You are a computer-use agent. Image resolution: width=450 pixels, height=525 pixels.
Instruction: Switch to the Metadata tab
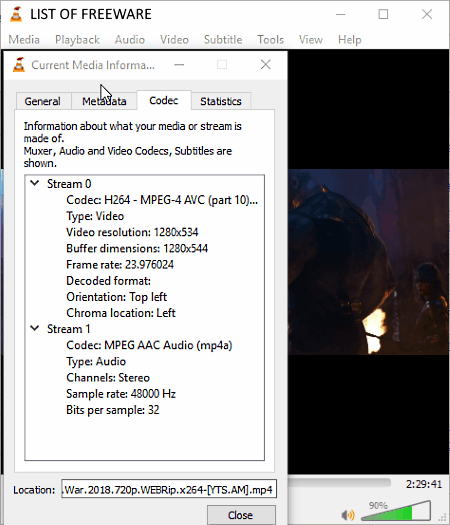(x=104, y=101)
